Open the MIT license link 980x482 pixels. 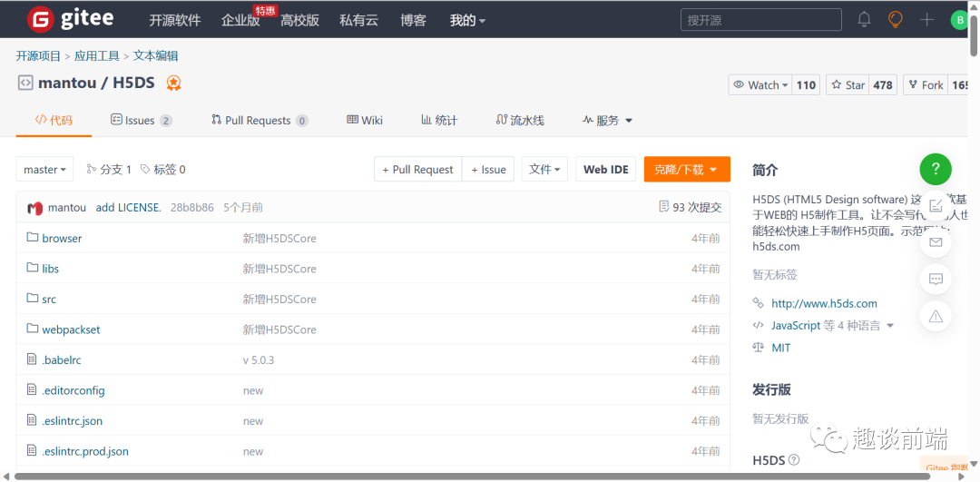pos(781,348)
